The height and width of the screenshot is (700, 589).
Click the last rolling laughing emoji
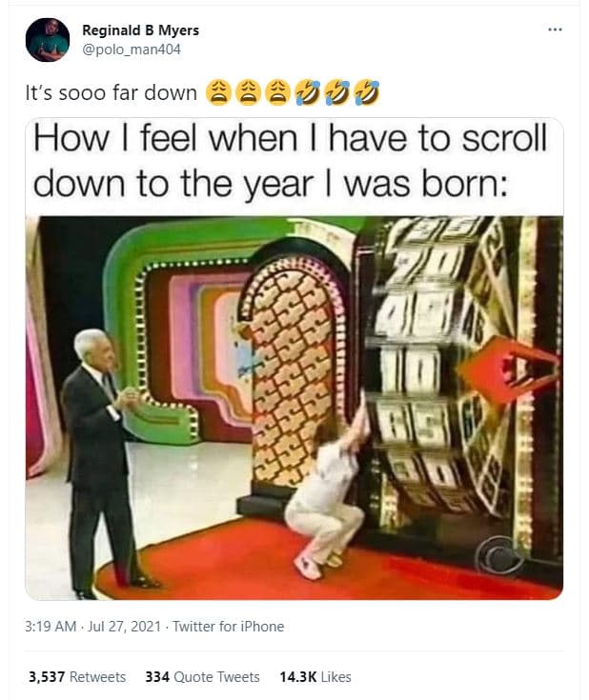coord(367,93)
